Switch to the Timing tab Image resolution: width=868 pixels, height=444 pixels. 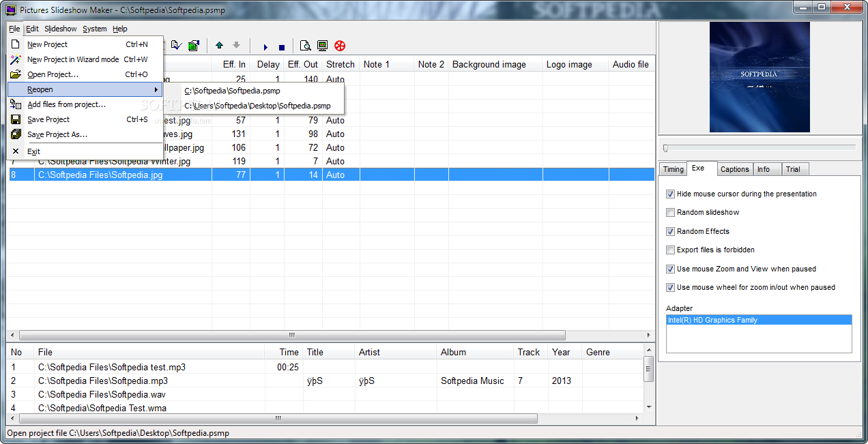click(x=674, y=169)
